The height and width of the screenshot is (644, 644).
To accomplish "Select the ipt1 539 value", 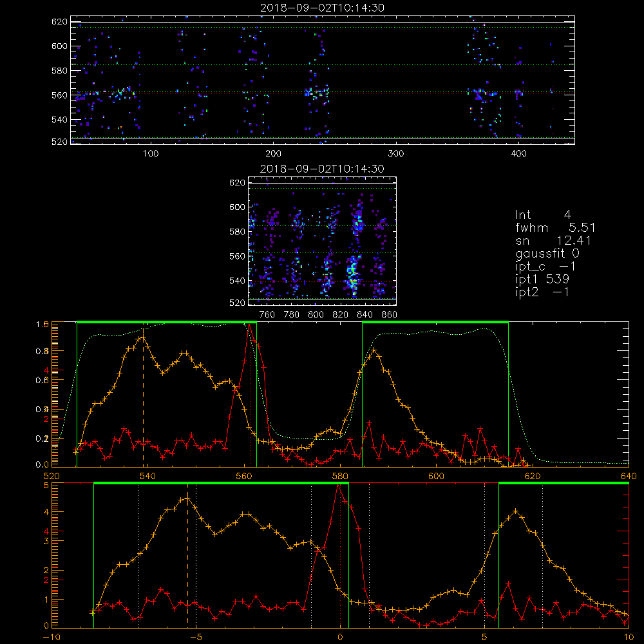I will click(x=542, y=279).
